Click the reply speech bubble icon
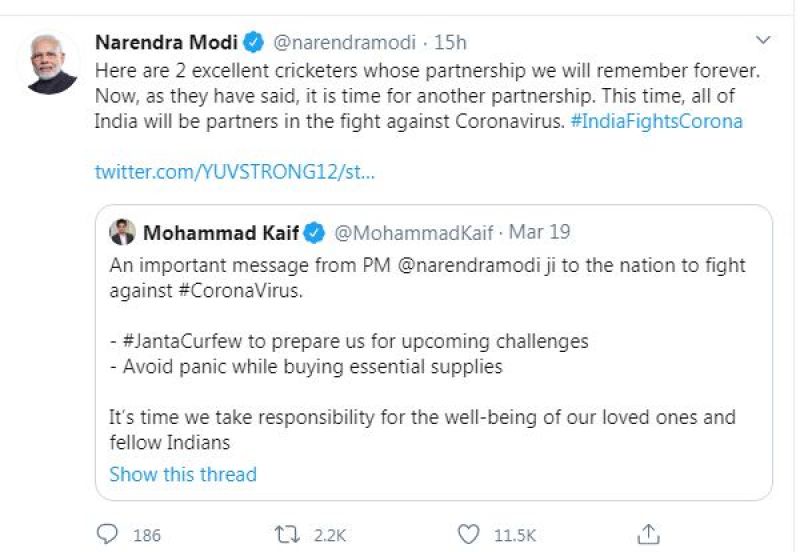Image resolution: width=800 pixels, height=552 pixels. click(109, 534)
